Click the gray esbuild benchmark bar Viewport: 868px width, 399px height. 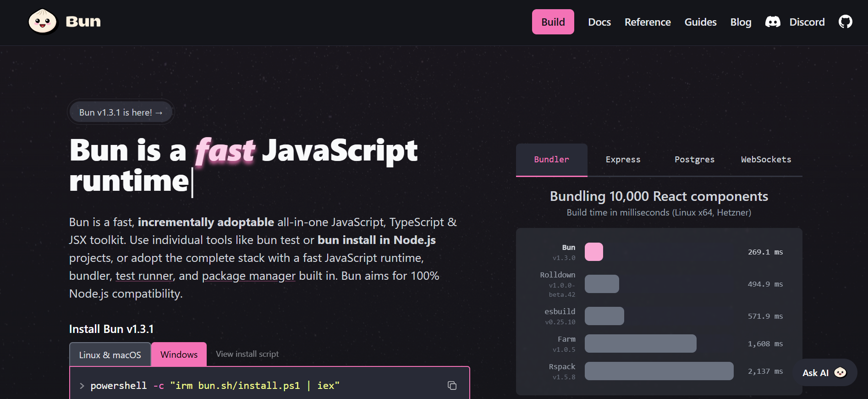(x=604, y=316)
